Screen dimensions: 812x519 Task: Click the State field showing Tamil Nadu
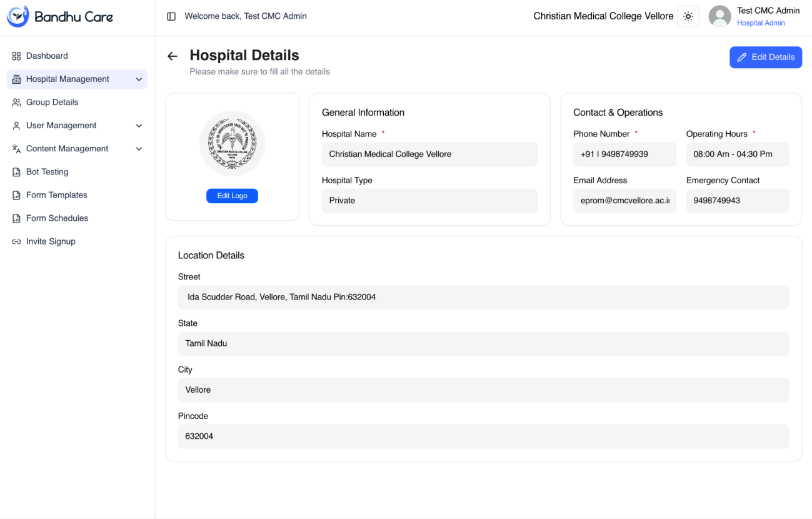pos(483,343)
